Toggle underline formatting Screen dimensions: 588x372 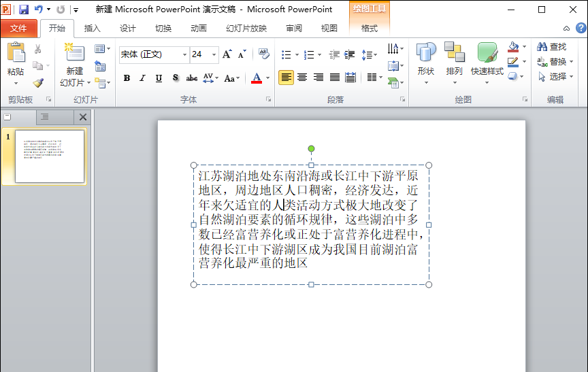[159, 78]
